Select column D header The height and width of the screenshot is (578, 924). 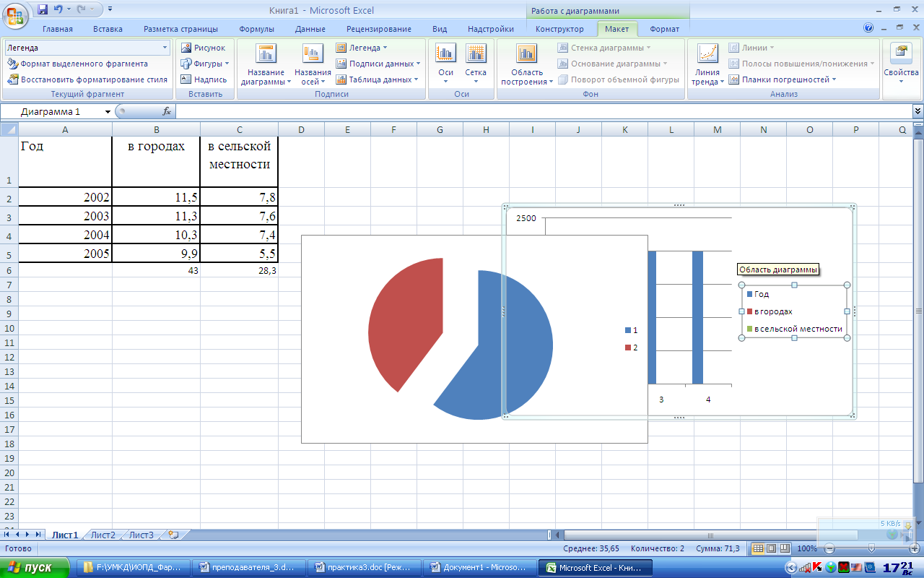coord(301,129)
